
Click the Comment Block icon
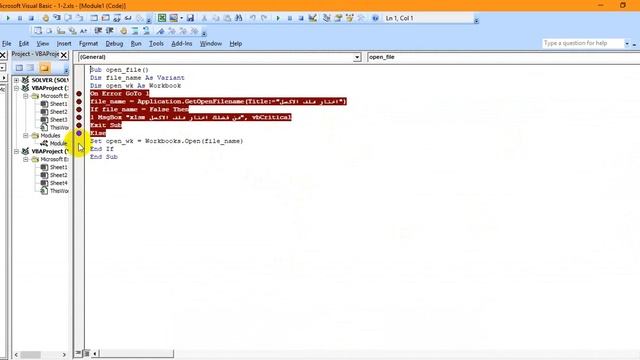(x=135, y=31)
